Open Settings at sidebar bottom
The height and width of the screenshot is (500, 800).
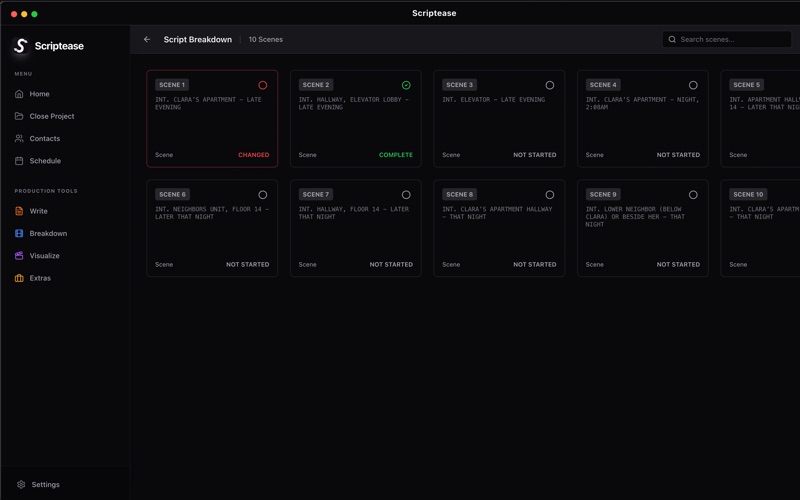[x=45, y=485]
